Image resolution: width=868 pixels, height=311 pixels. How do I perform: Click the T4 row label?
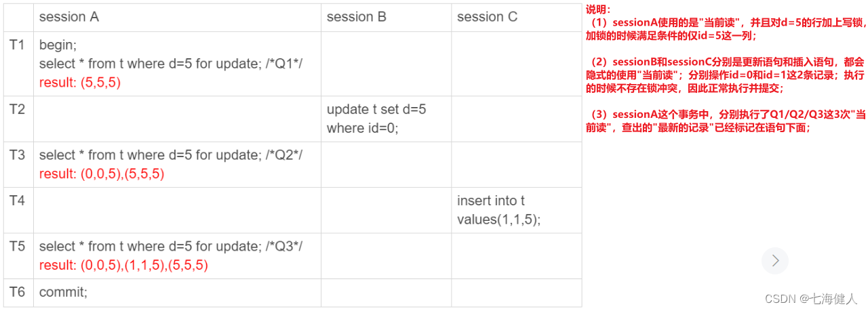tap(17, 201)
